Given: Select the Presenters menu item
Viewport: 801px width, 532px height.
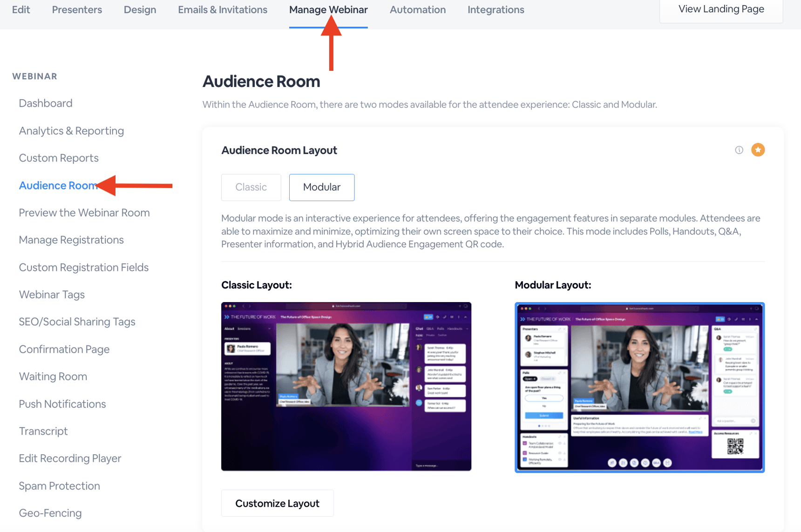Looking at the screenshot, I should click(x=77, y=9).
